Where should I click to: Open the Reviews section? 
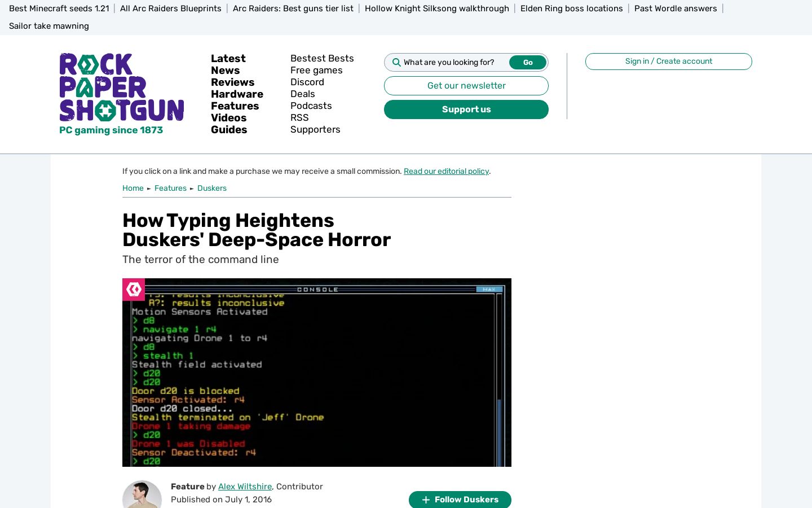coord(233,82)
